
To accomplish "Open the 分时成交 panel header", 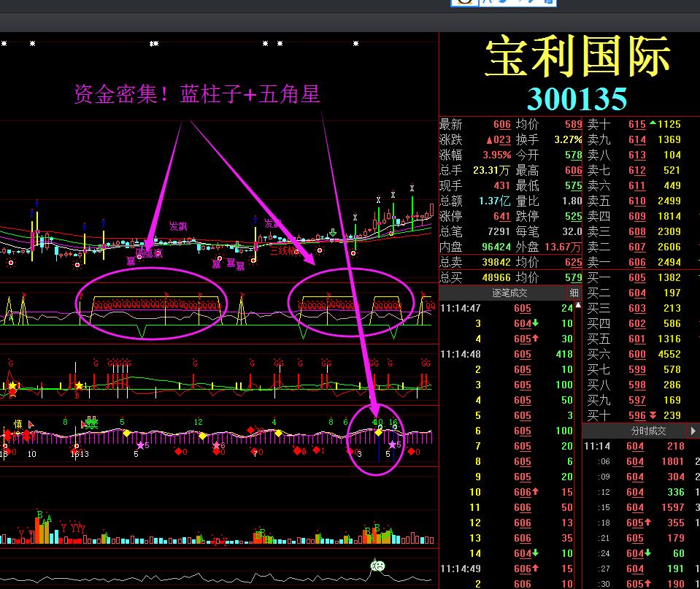I will [x=648, y=431].
